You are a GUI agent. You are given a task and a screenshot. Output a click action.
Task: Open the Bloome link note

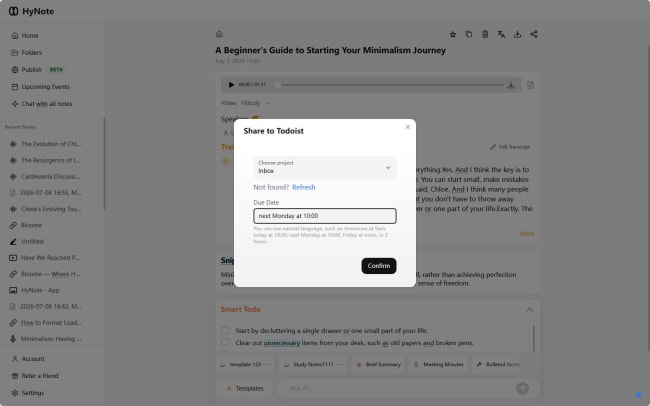26,225
